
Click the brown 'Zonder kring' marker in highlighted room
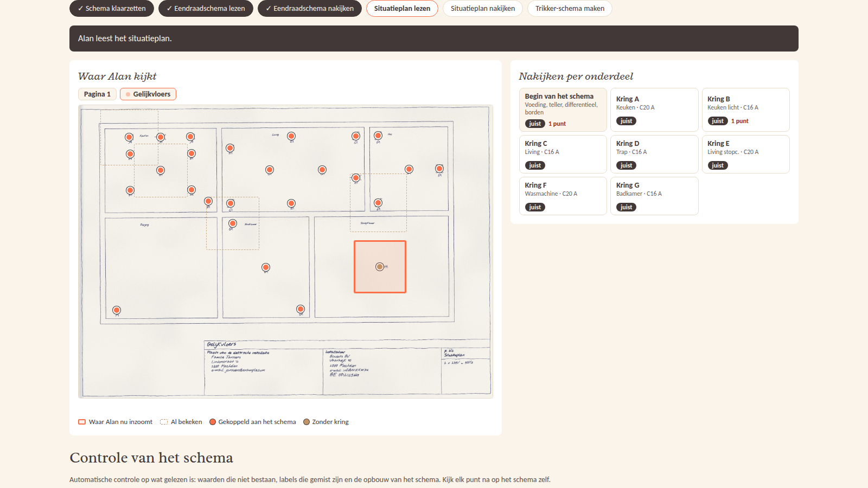380,267
